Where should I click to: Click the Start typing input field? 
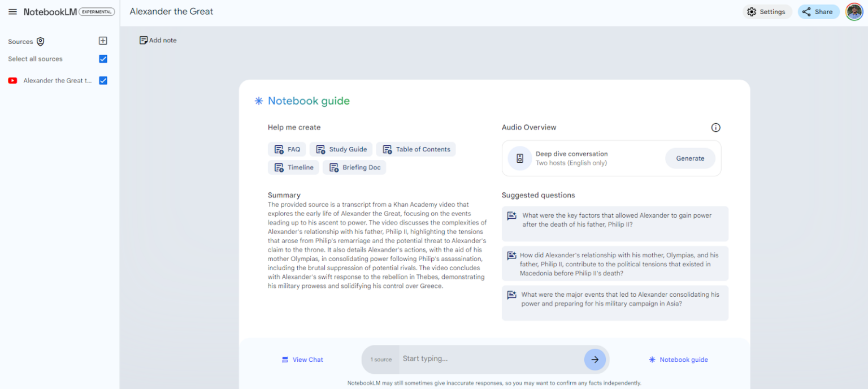[x=489, y=359]
